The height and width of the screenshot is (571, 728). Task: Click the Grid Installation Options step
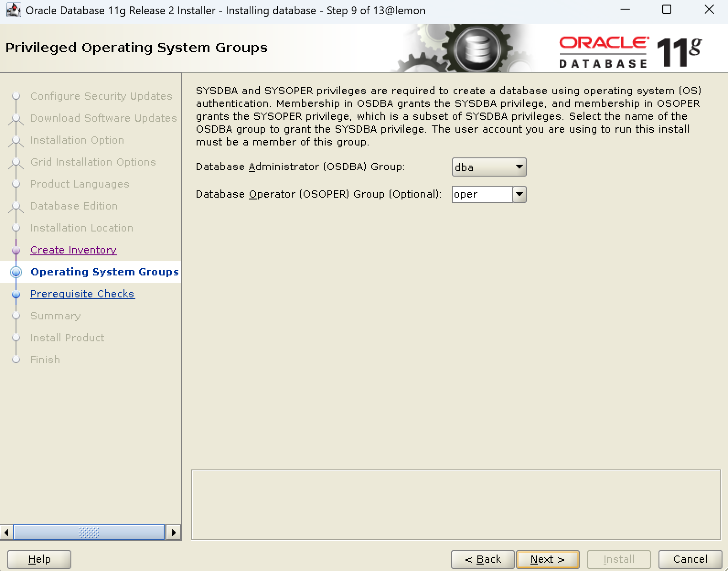[93, 162]
